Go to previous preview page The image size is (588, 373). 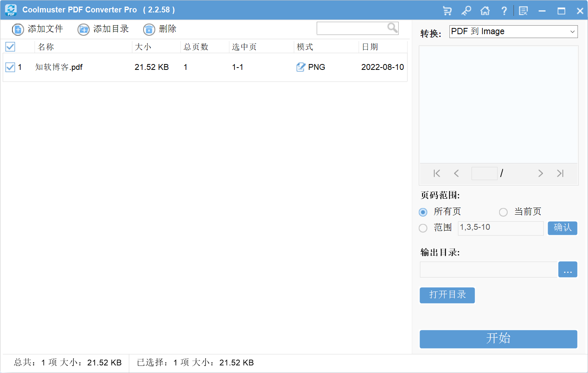pyautogui.click(x=456, y=173)
